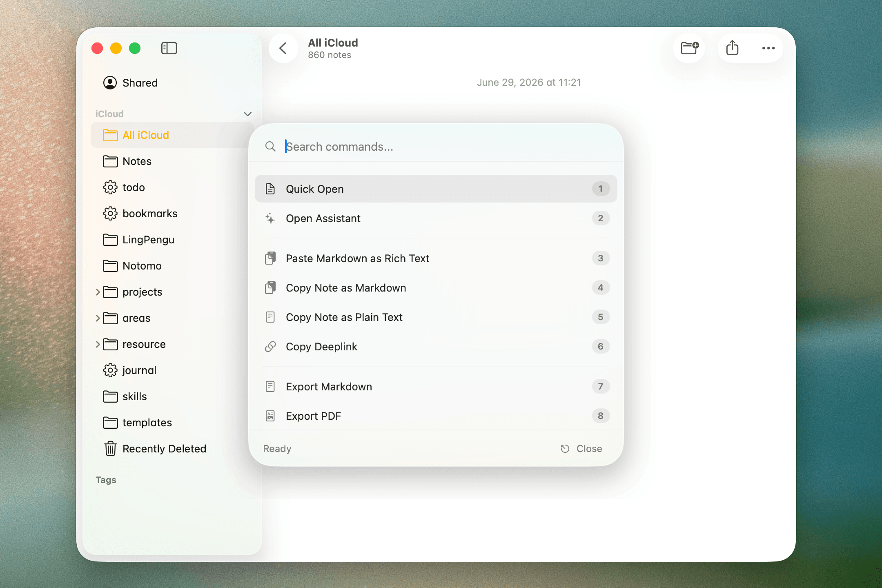Image resolution: width=882 pixels, height=588 pixels.
Task: Click the Recently Deleted trash icon
Action: click(x=110, y=449)
